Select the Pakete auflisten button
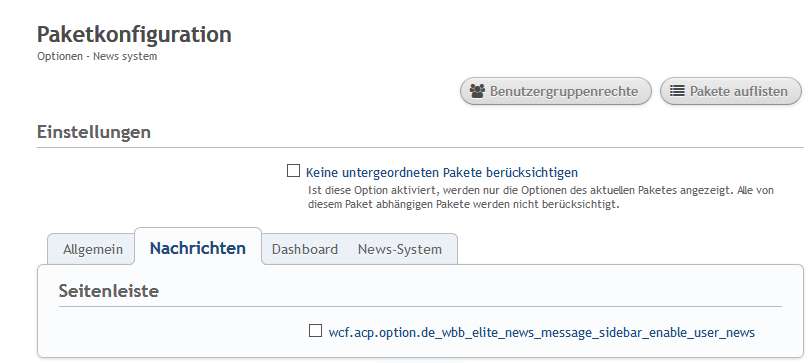812x363 pixels. pyautogui.click(x=731, y=91)
